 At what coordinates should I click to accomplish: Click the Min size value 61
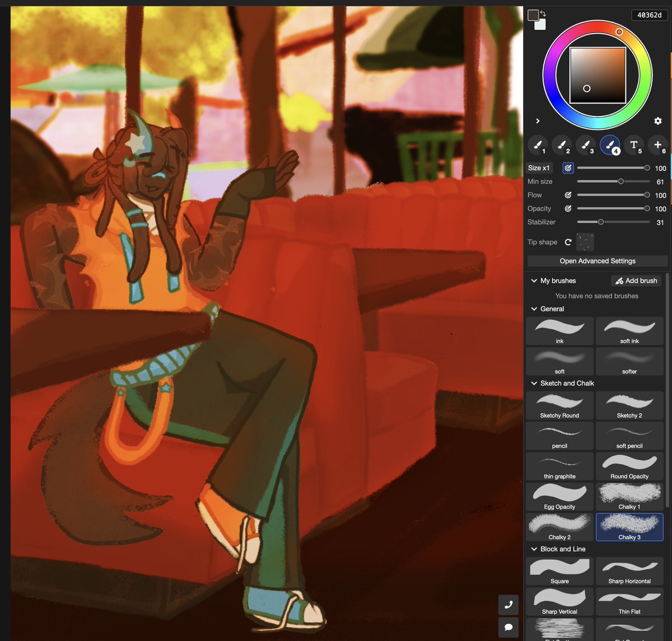coord(660,181)
